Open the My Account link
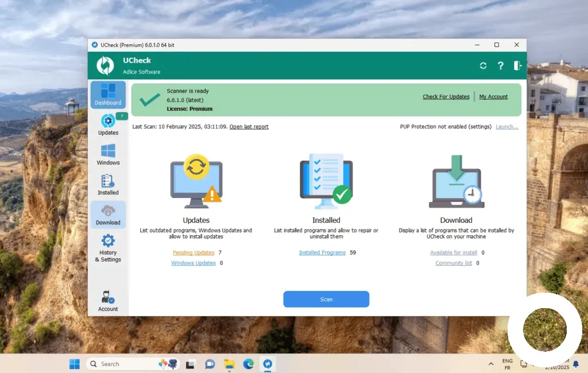 [x=493, y=97]
